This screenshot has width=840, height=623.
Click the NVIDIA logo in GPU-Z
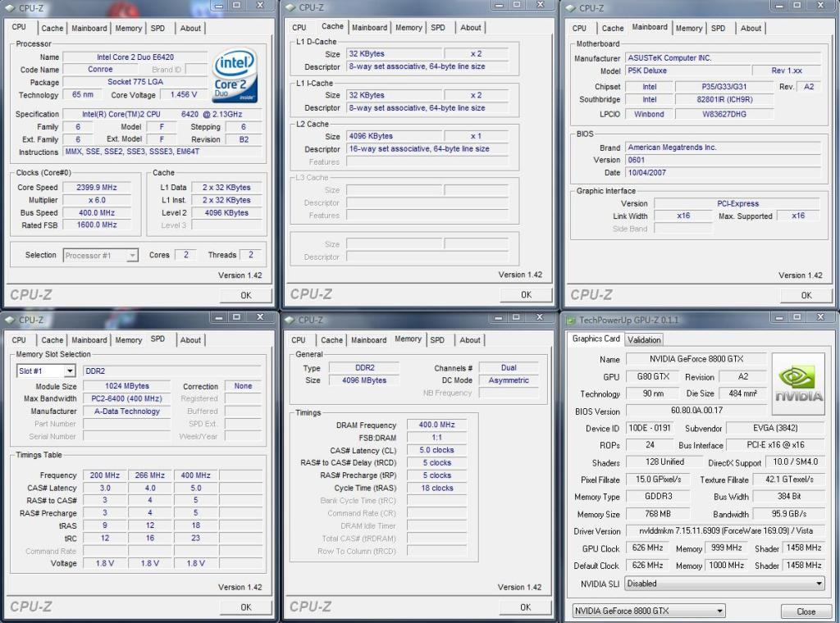[x=798, y=384]
